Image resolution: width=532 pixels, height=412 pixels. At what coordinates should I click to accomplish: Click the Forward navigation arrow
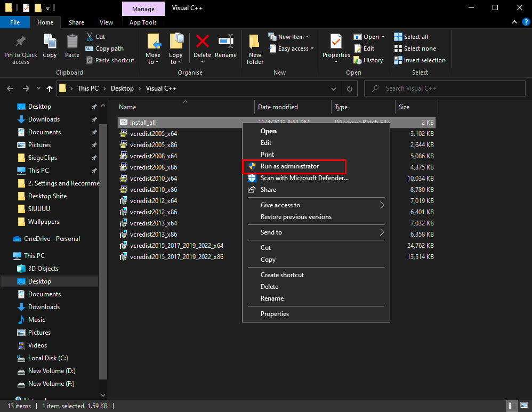[x=26, y=88]
